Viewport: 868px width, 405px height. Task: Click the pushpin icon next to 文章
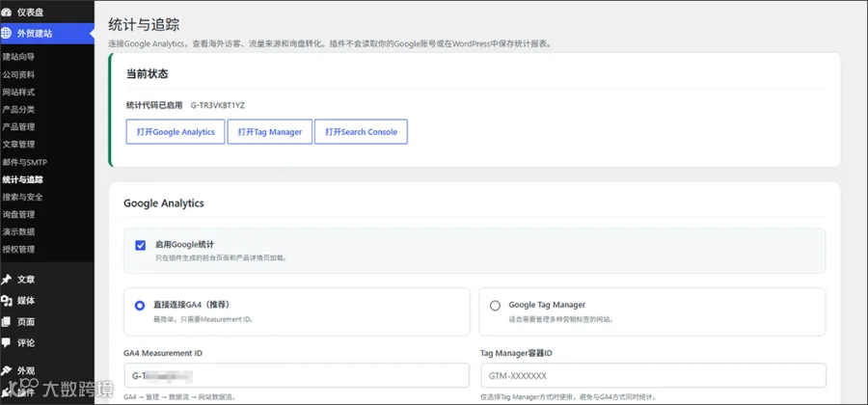pos(7,280)
